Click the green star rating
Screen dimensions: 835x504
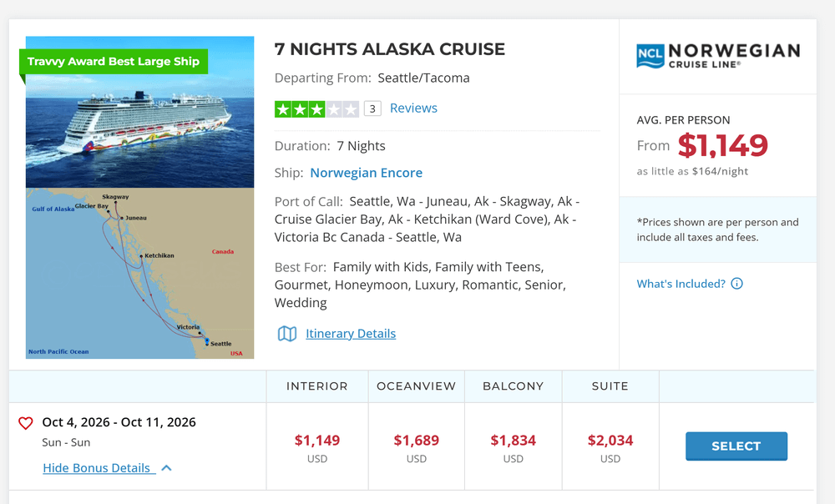point(316,109)
